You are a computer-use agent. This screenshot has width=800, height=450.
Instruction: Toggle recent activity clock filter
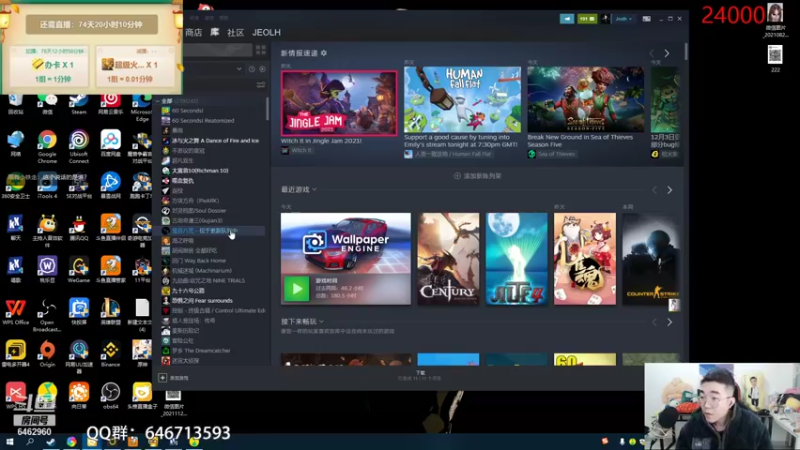pos(252,69)
